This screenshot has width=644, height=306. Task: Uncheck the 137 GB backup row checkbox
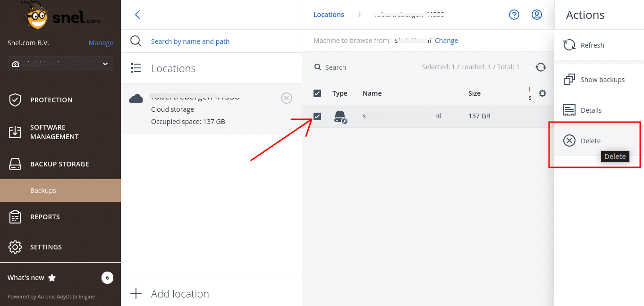pos(317,116)
